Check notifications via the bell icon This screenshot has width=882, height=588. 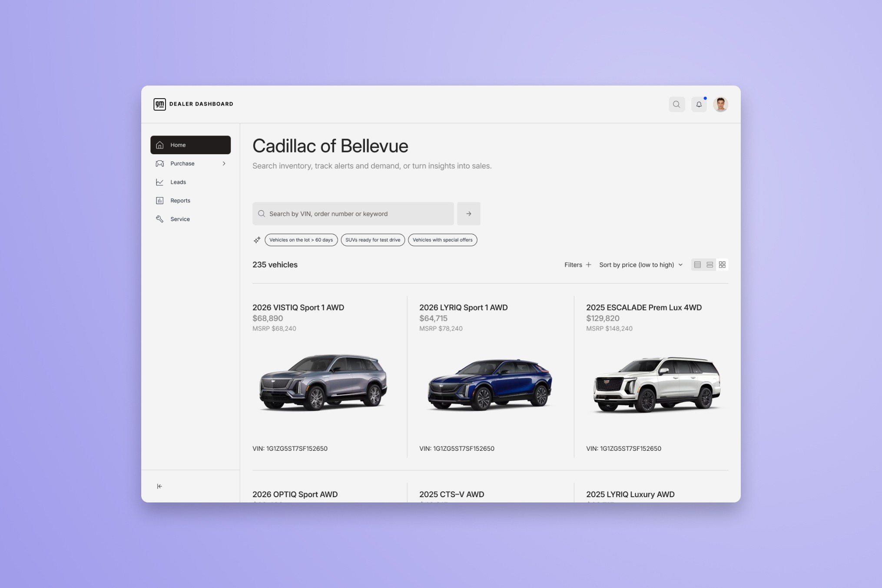pyautogui.click(x=699, y=104)
